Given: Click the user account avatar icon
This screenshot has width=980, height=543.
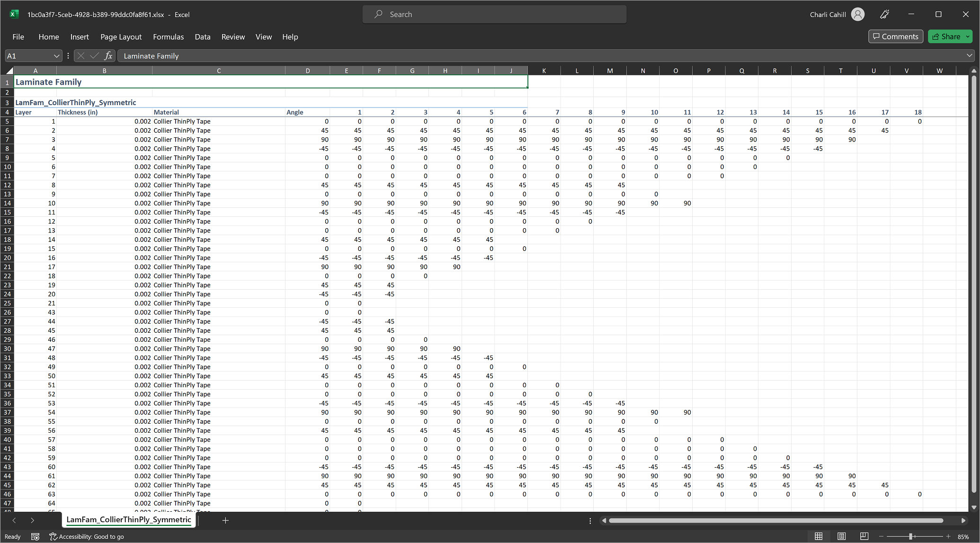Looking at the screenshot, I should [x=858, y=14].
